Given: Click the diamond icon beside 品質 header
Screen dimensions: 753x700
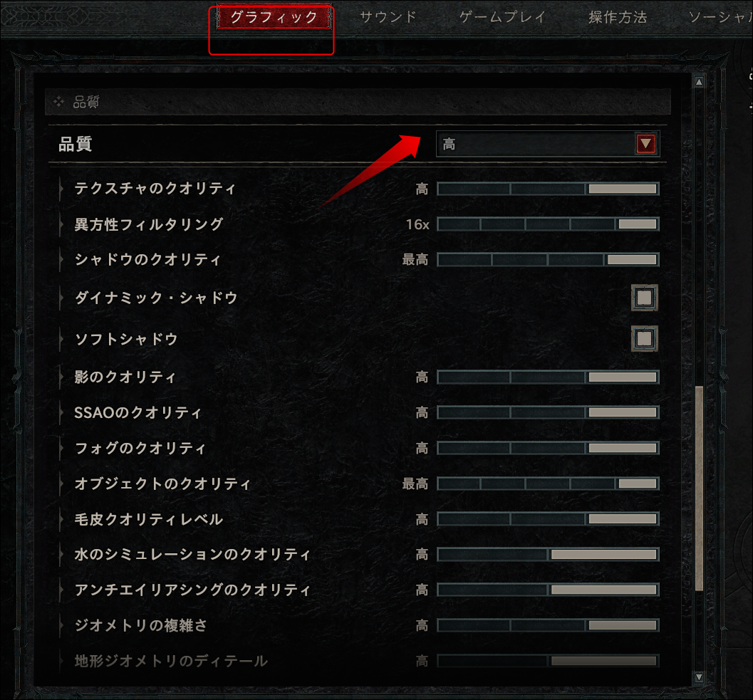Looking at the screenshot, I should (58, 101).
